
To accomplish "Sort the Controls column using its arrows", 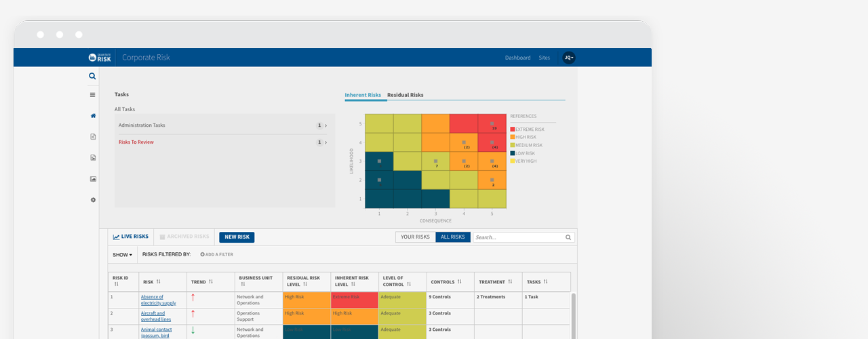I will pos(459,281).
